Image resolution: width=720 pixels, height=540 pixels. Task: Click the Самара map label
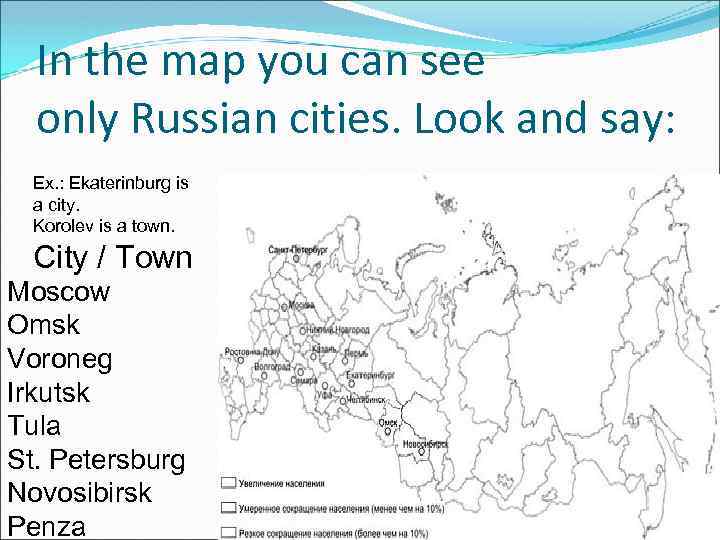click(x=304, y=381)
